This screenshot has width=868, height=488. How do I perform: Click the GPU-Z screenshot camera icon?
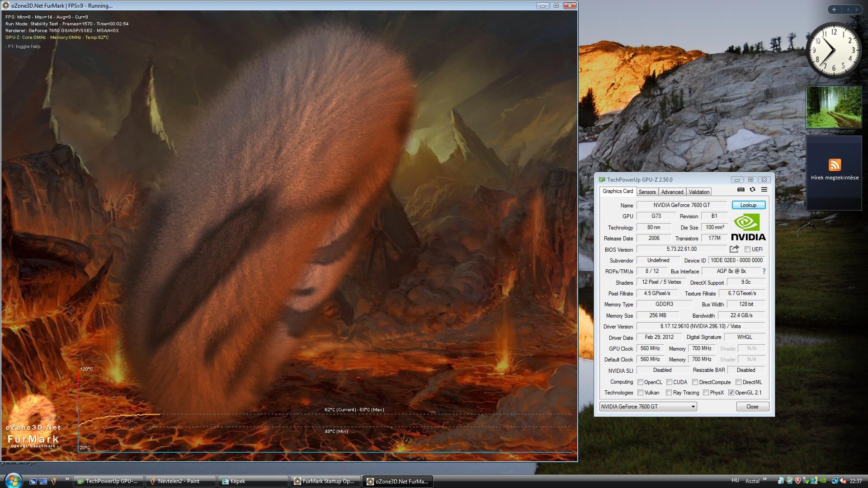click(x=741, y=190)
